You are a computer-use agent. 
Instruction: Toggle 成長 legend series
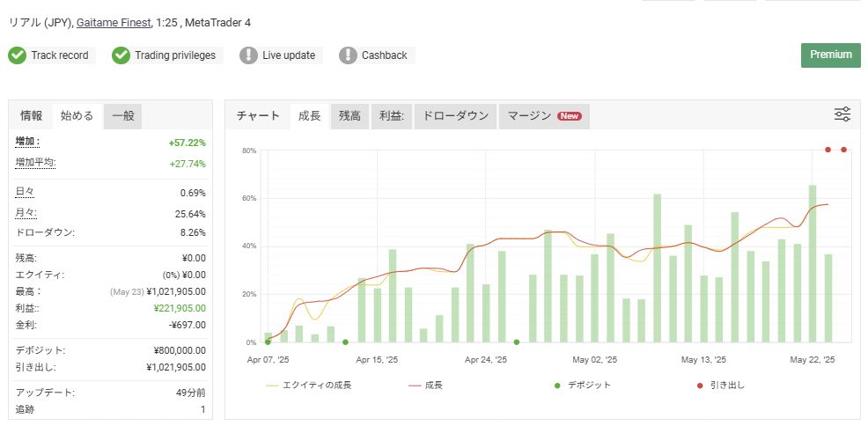[425, 385]
